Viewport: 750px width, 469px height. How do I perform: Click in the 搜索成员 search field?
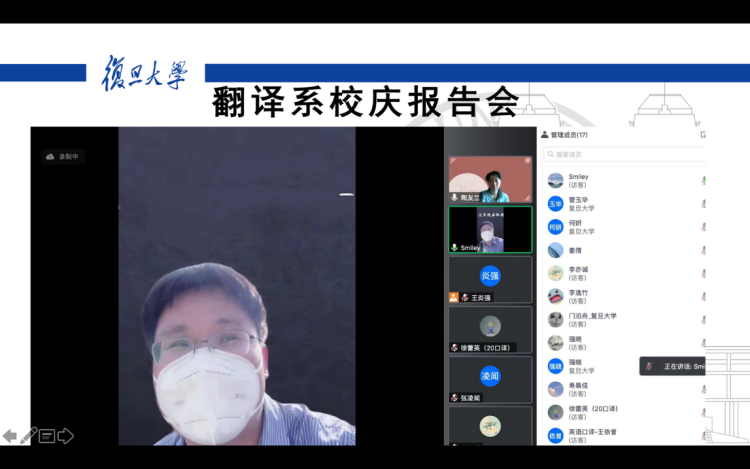[x=620, y=154]
